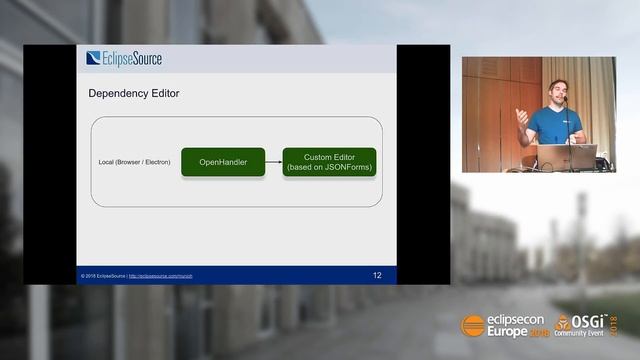Click the Dependency Editor slide title
640x360 pixels.
pyautogui.click(x=134, y=93)
